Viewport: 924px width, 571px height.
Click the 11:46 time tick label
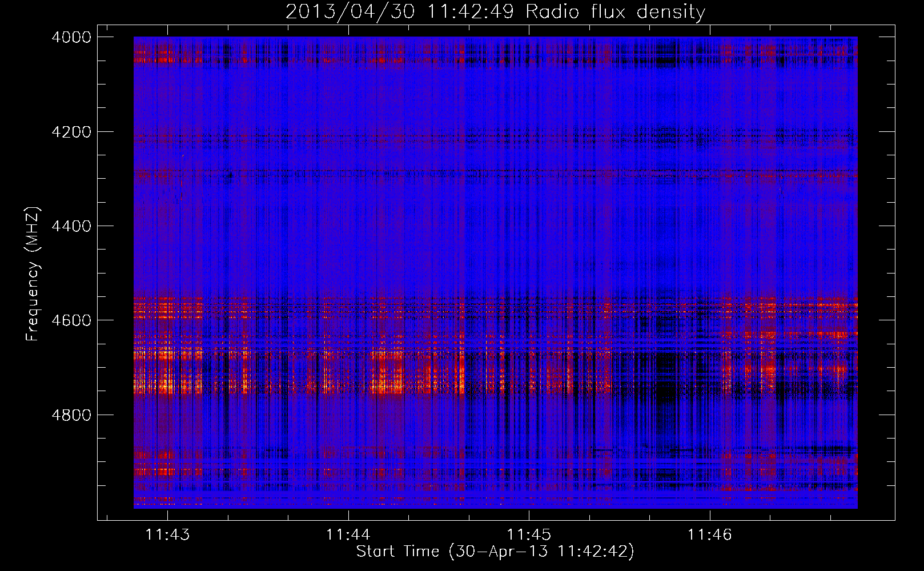pyautogui.click(x=709, y=534)
